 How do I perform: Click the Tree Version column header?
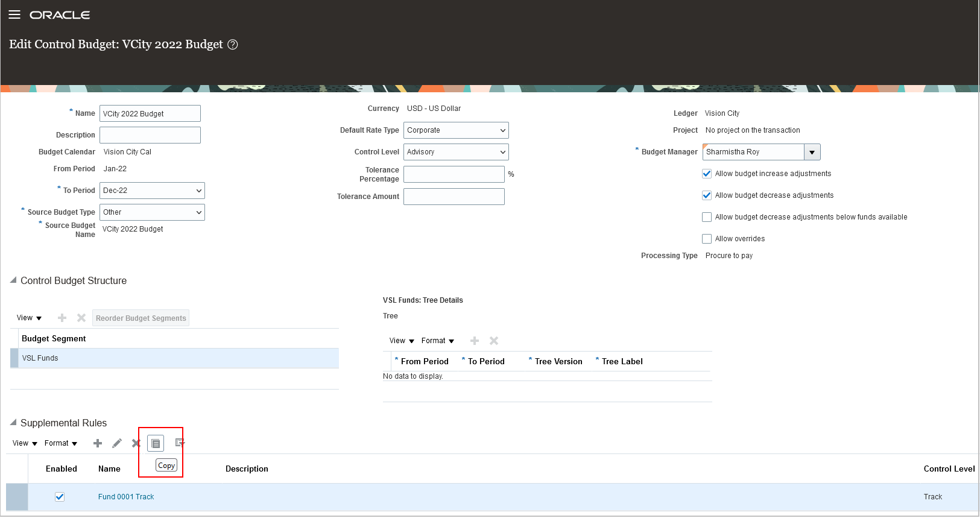[558, 362]
